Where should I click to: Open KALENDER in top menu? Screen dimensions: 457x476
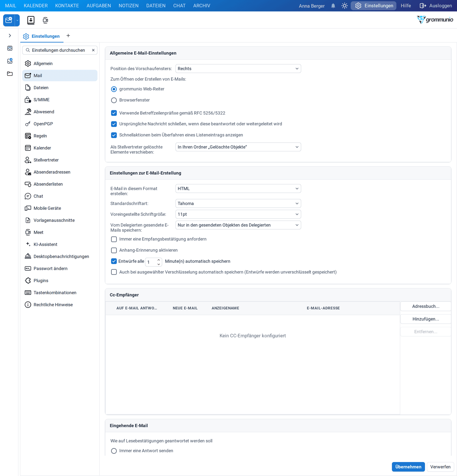point(36,6)
